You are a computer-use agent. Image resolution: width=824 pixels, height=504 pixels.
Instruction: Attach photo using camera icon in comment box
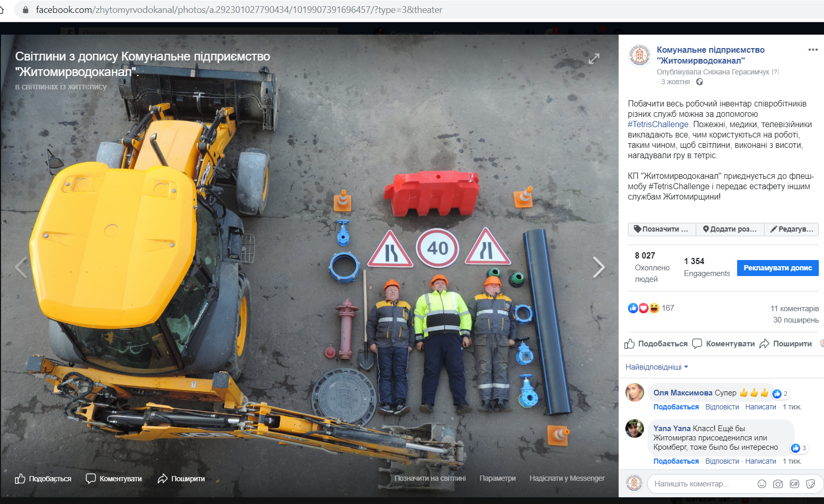point(778,484)
